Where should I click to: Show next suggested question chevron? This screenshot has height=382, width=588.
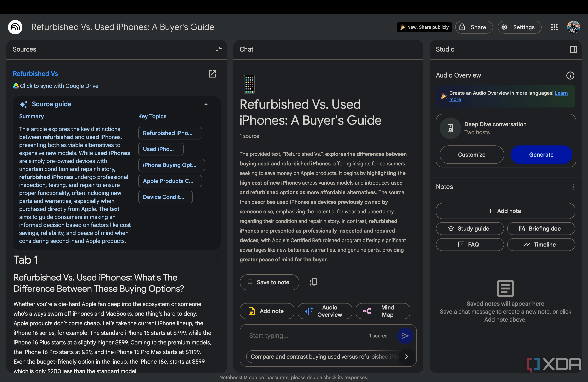[406, 357]
